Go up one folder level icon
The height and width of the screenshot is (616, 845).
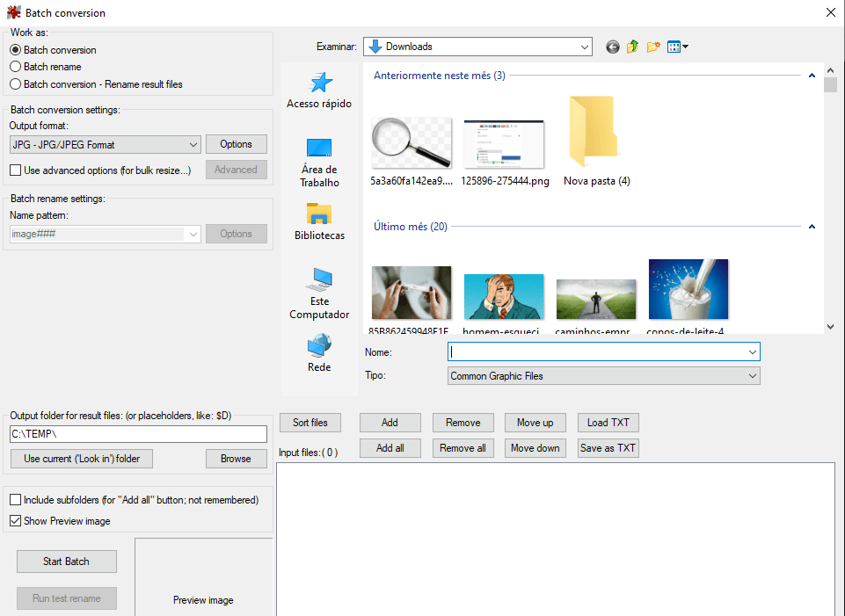click(633, 47)
